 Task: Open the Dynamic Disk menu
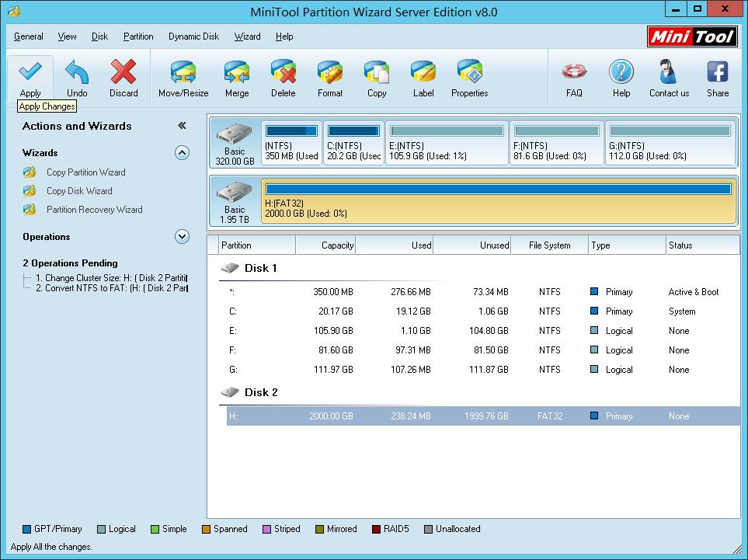pyautogui.click(x=193, y=37)
